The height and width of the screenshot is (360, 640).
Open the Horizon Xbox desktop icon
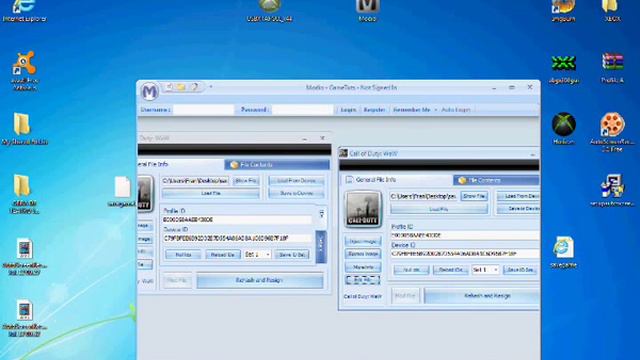point(564,129)
